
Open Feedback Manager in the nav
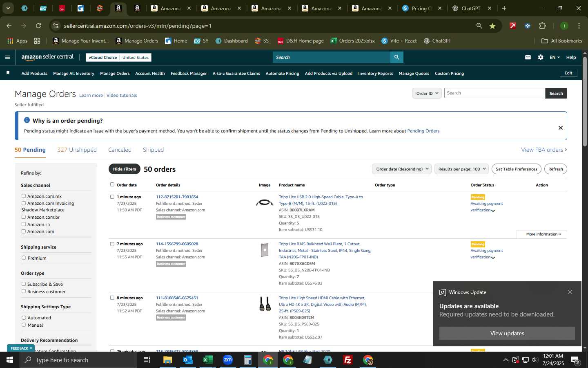[189, 74]
